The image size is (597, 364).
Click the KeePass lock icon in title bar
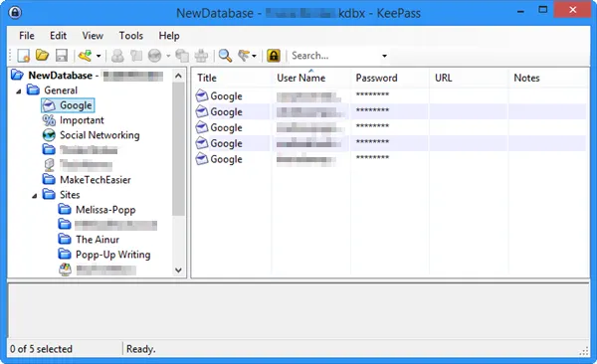(x=15, y=13)
